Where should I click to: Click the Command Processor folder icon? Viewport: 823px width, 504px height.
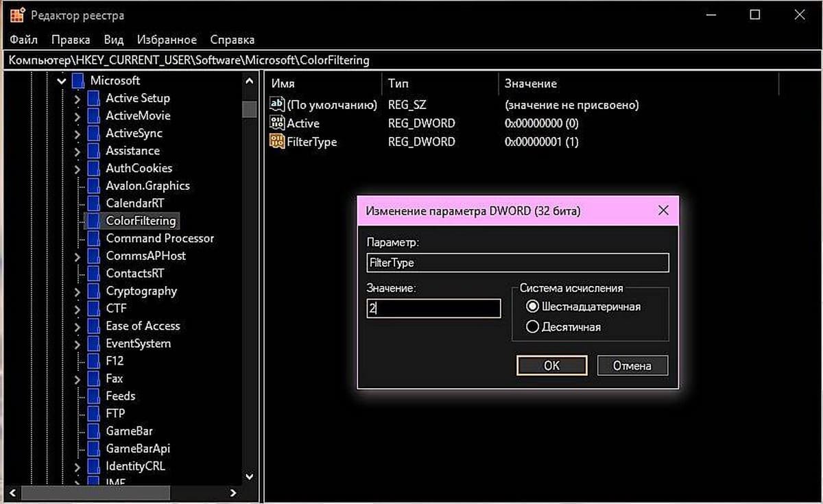point(93,238)
